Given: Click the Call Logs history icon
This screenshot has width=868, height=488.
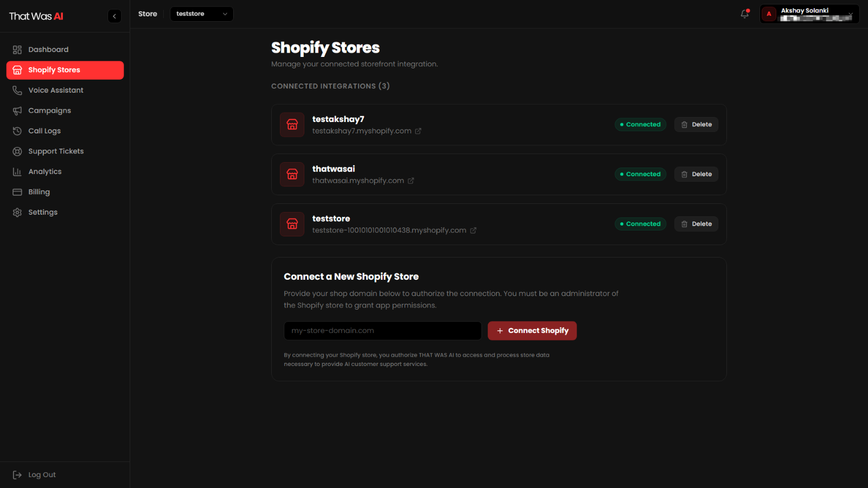Looking at the screenshot, I should 17,131.
